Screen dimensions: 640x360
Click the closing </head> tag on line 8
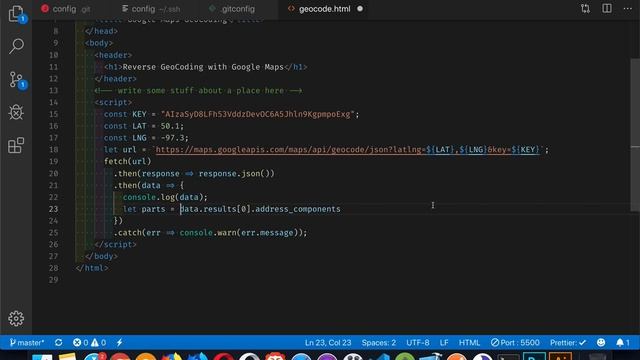pyautogui.click(x=101, y=31)
